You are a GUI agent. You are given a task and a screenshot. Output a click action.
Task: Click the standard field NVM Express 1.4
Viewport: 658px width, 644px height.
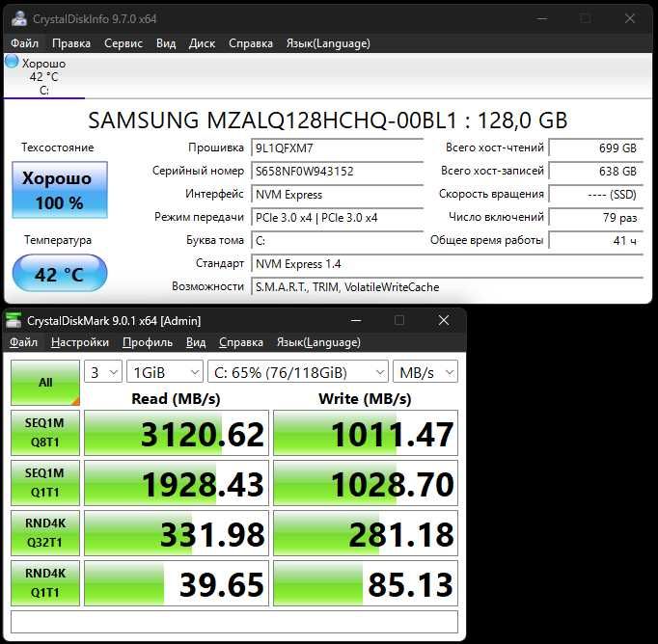448,264
